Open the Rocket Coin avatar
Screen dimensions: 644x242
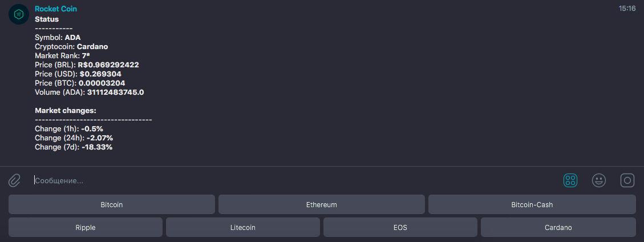pos(19,14)
